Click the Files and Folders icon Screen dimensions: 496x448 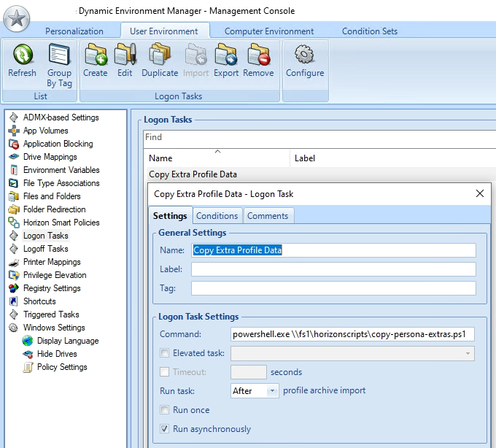point(14,196)
